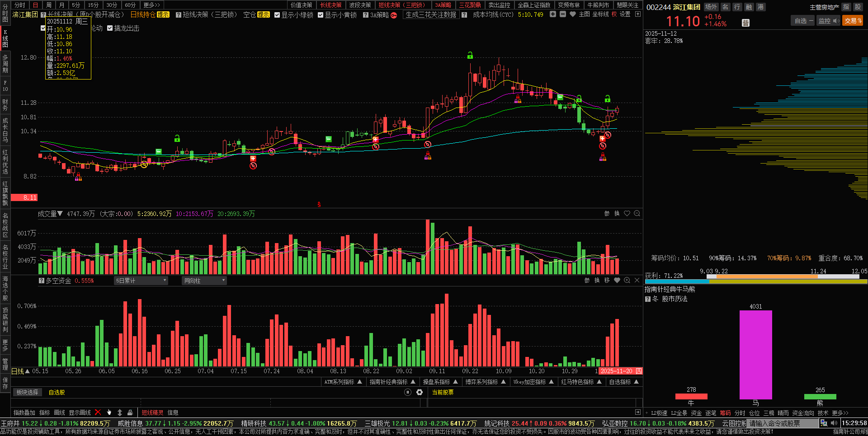Click the magenta 马 bar in 牛马熊 chart
868x436 pixels.
[x=755, y=355]
